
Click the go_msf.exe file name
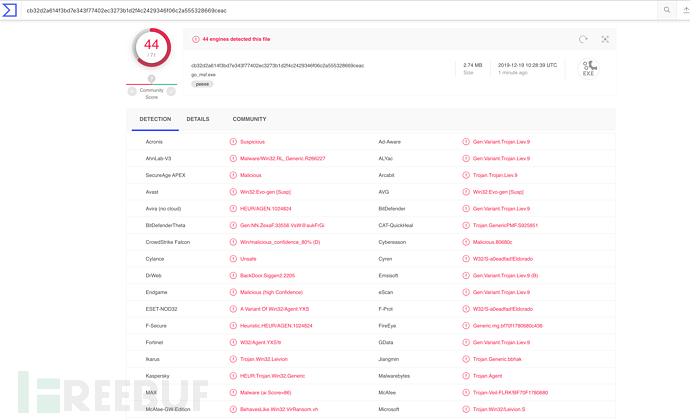click(x=203, y=75)
